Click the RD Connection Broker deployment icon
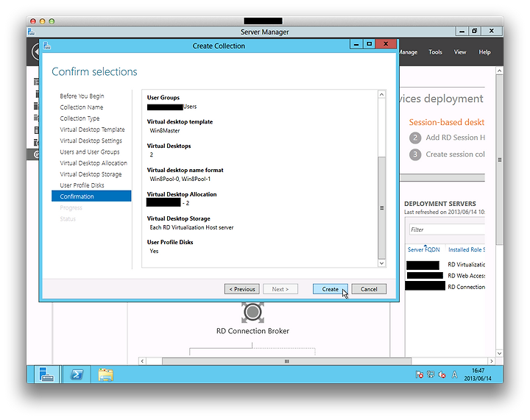 click(252, 313)
